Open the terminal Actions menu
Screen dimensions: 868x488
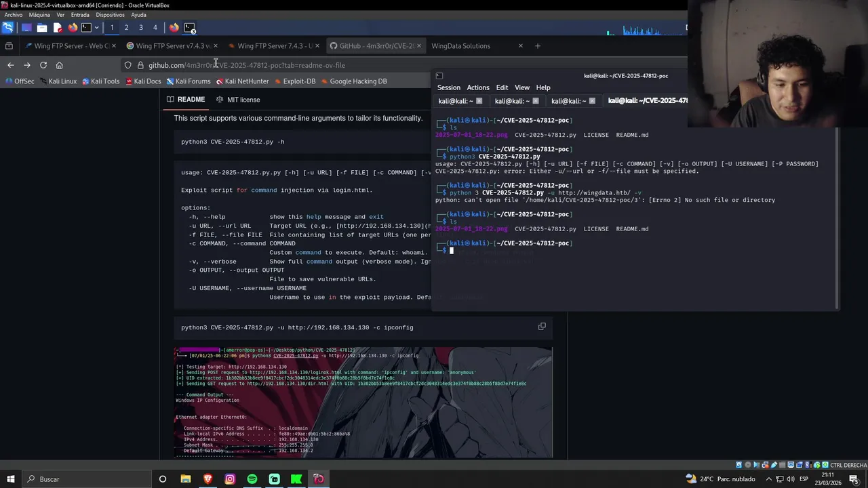(477, 87)
